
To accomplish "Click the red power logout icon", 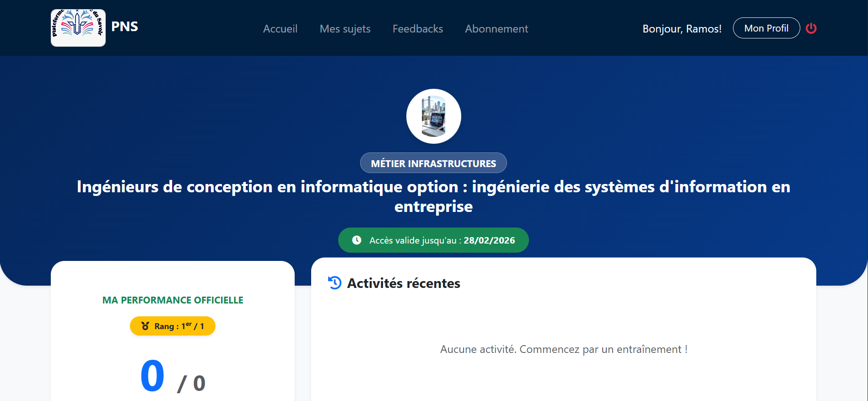I will coord(811,28).
